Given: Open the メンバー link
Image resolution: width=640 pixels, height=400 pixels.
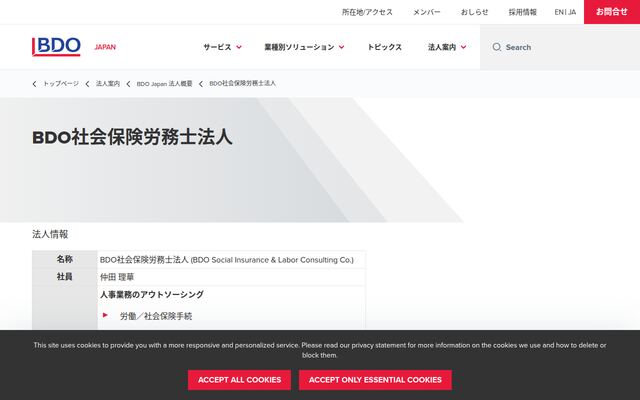Looking at the screenshot, I should pyautogui.click(x=427, y=12).
